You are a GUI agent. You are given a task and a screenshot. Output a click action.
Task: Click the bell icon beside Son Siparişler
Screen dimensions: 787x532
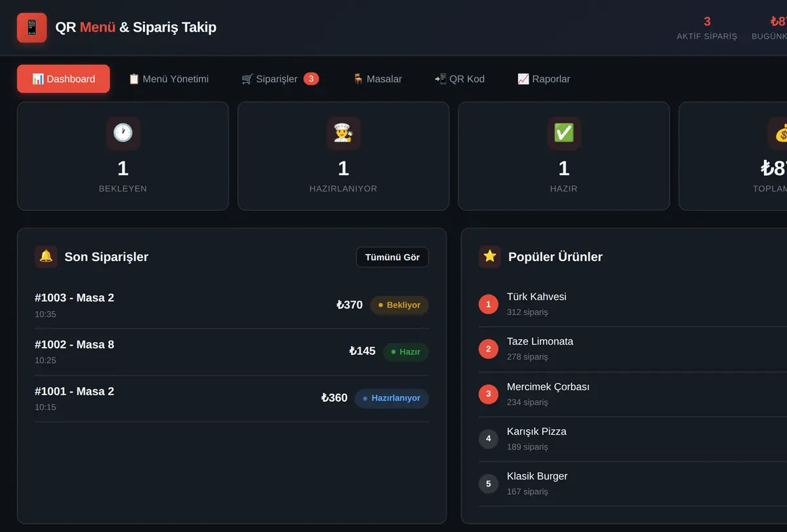(x=46, y=256)
